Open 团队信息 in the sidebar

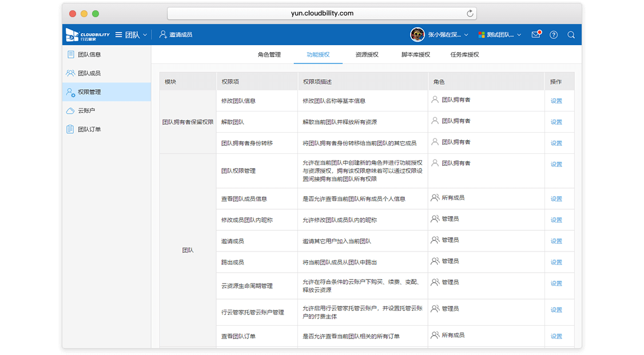89,55
